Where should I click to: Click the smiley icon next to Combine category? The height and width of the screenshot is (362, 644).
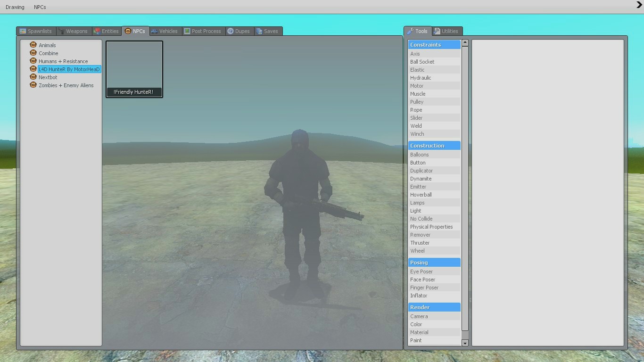point(33,53)
